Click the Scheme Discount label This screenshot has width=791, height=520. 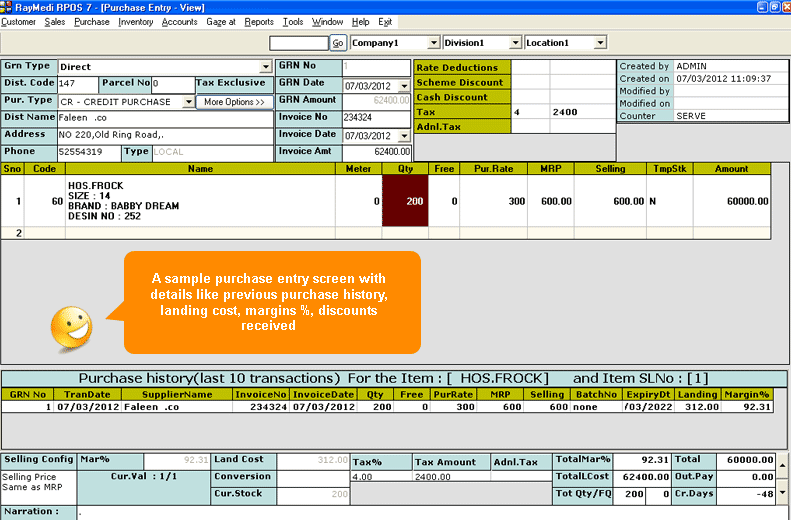(462, 82)
